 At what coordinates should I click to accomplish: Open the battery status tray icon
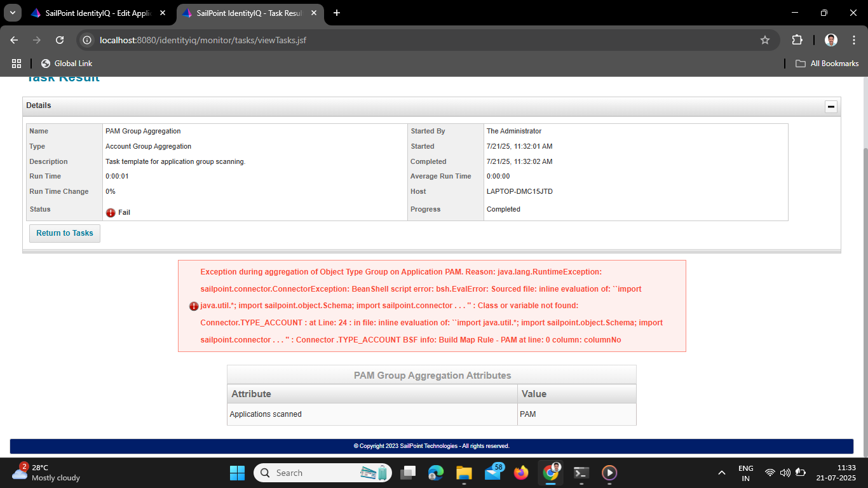pos(800,473)
